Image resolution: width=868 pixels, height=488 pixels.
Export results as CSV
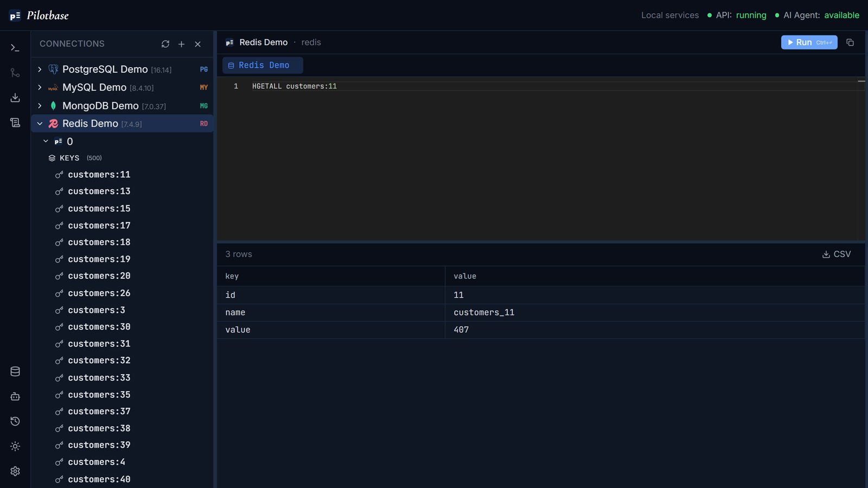pyautogui.click(x=837, y=254)
